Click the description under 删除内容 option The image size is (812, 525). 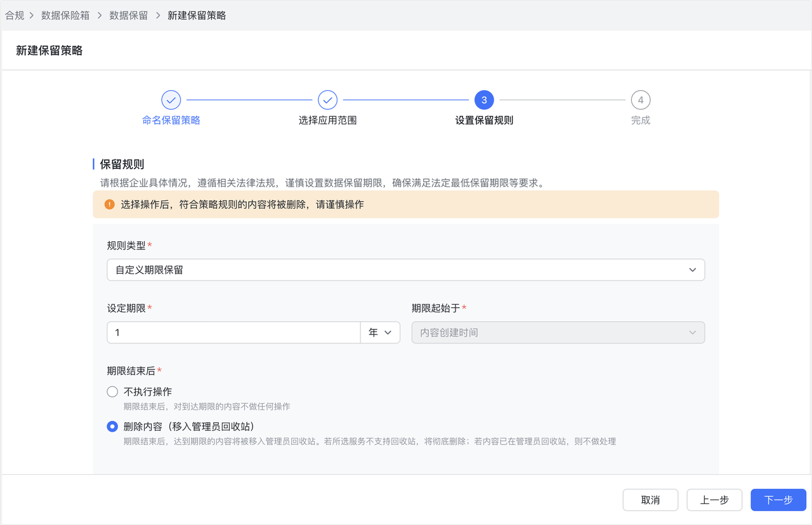coord(370,441)
